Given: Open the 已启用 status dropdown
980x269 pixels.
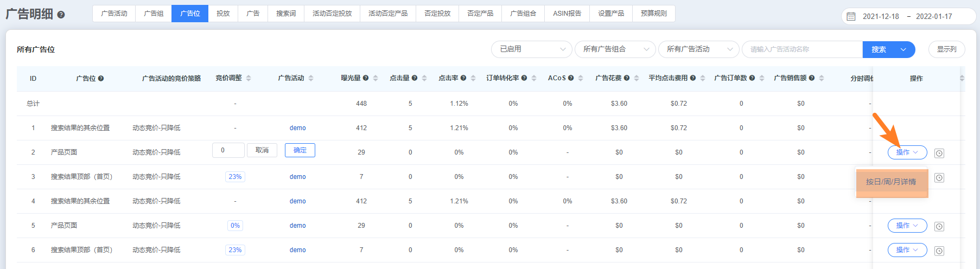Looking at the screenshot, I should point(531,49).
